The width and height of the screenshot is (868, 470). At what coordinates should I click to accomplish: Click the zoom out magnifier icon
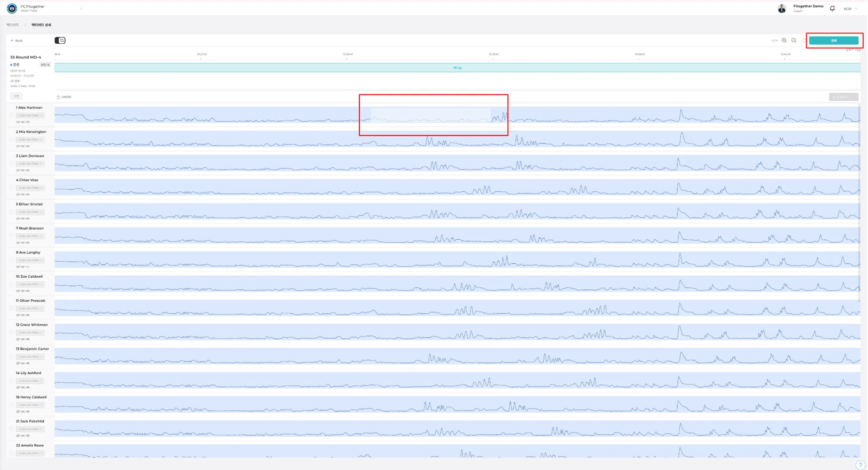794,40
